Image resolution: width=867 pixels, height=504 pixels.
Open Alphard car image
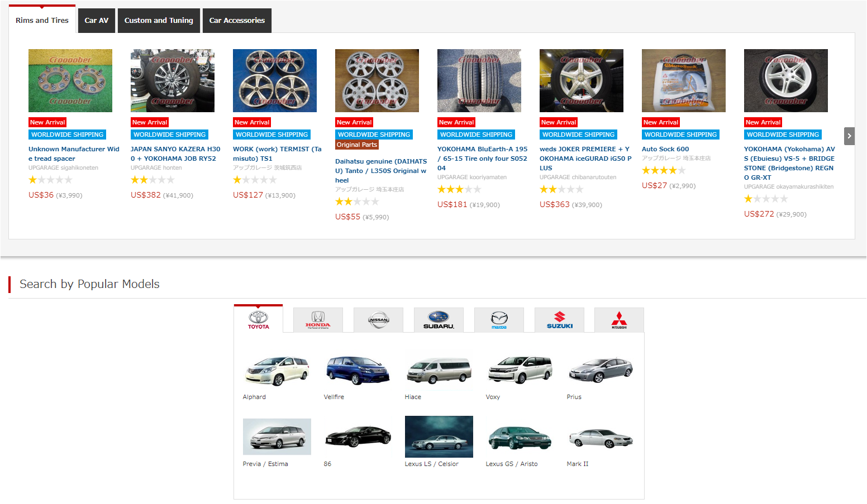coord(277,371)
